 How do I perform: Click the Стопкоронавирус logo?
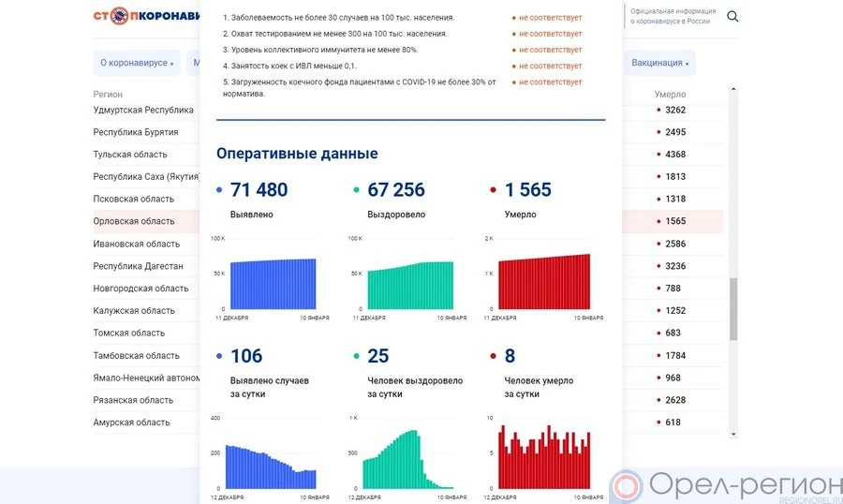pos(145,16)
